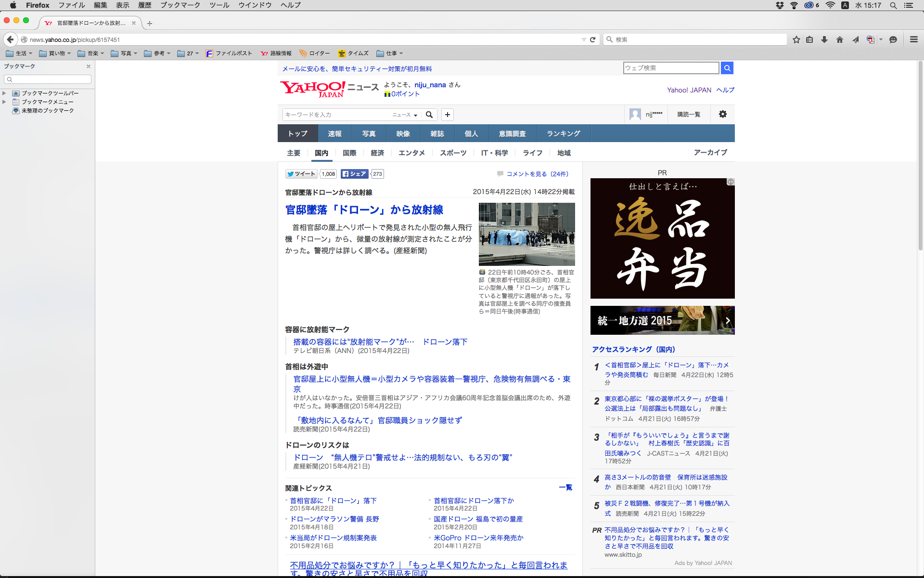Switch to the ランキング navigation tab

pyautogui.click(x=563, y=133)
